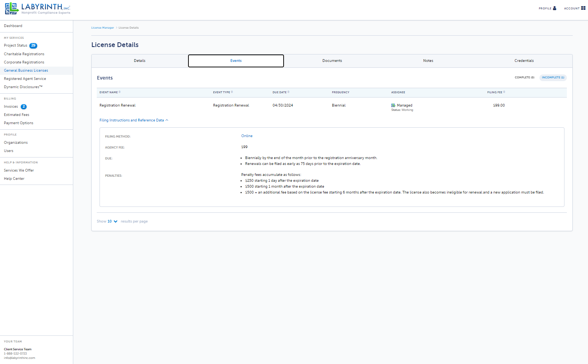The width and height of the screenshot is (588, 364).
Task: Click the Frequency column header
Action: click(x=340, y=92)
